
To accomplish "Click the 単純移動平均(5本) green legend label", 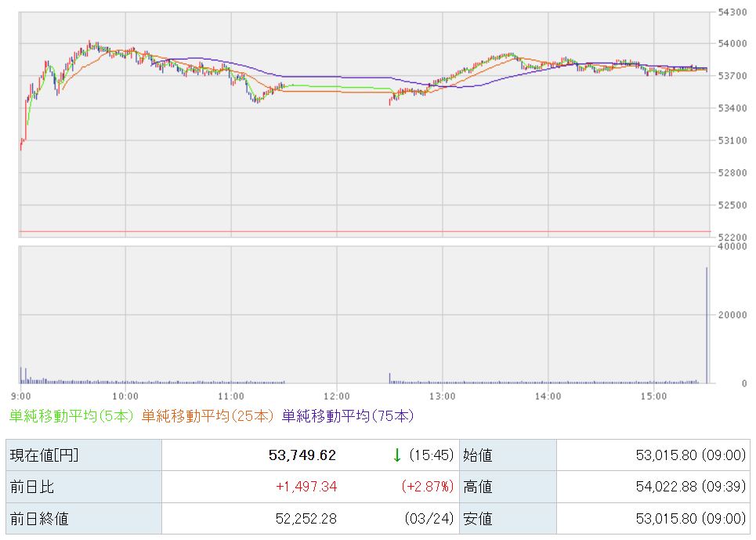I will click(71, 415).
